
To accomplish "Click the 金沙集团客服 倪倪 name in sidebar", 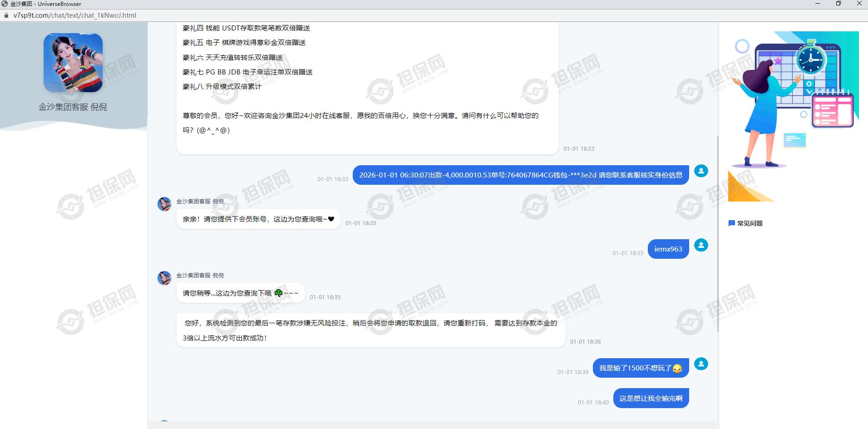I will (x=73, y=107).
